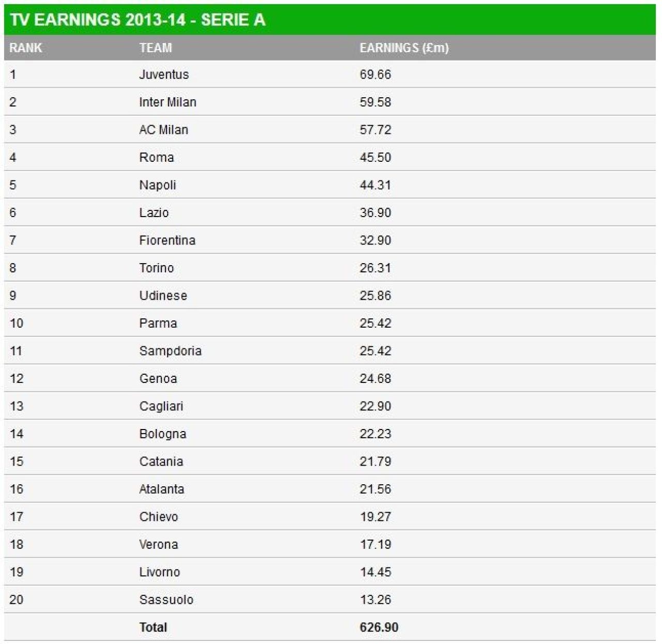Viewport: 662px width, 644px height.
Task: Click the total earnings value 626.90
Action: pos(379,627)
